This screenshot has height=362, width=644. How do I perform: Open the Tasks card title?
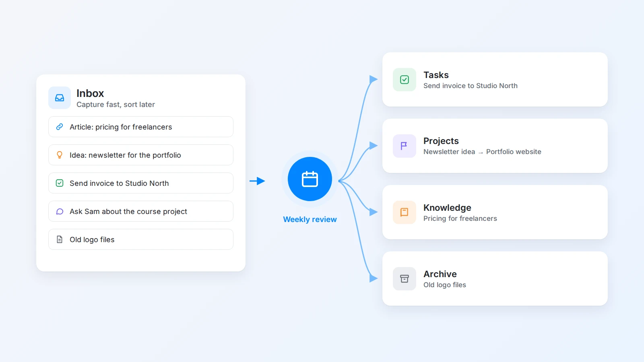point(436,75)
